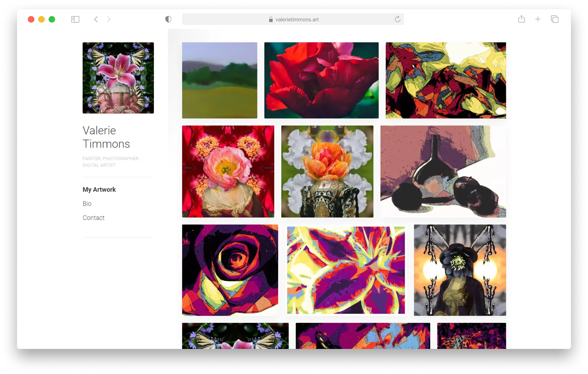Show the tab overview icon
The image size is (588, 374).
[555, 19]
